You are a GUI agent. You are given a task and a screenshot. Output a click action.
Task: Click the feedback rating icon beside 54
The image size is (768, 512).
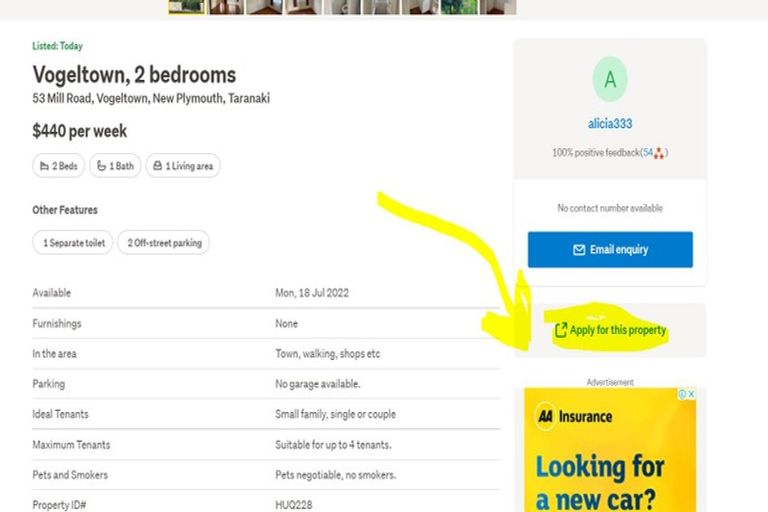(x=659, y=153)
